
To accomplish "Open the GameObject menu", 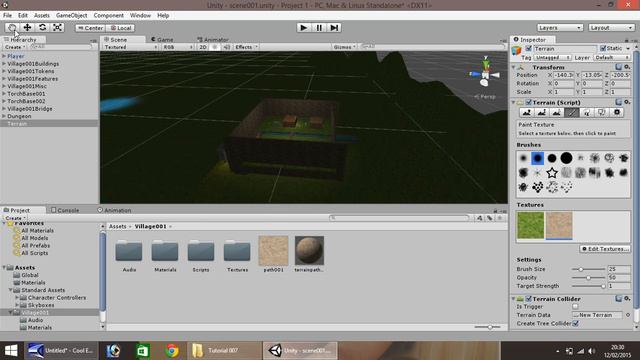I will [71, 16].
